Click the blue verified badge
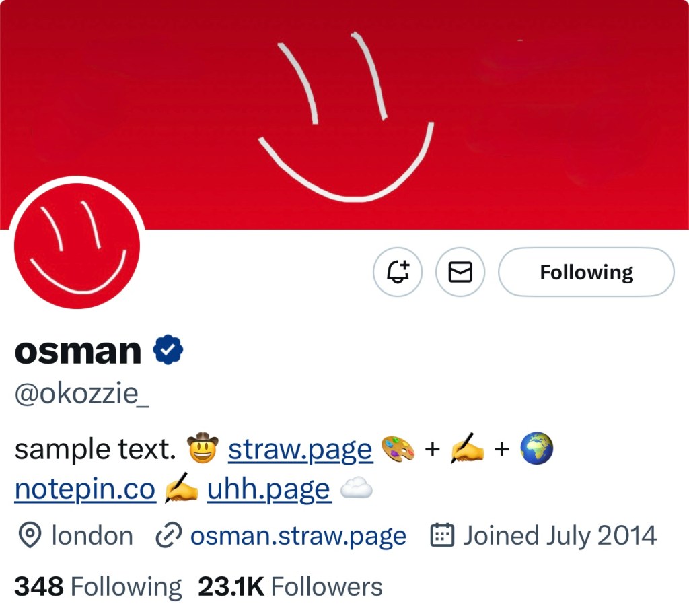 click(168, 351)
